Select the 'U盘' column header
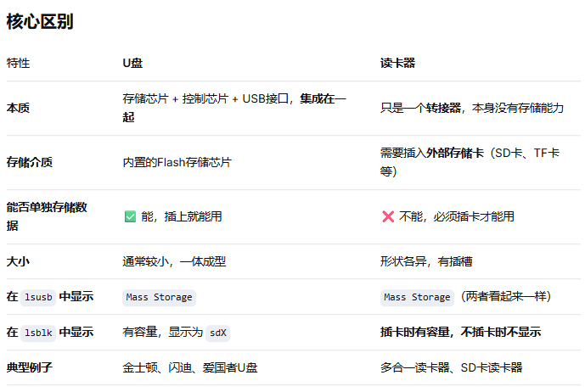Screen dimensions: 585x392 coord(132,63)
